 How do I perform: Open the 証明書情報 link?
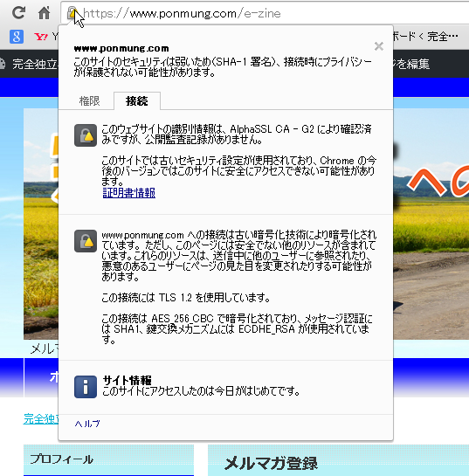(129, 193)
